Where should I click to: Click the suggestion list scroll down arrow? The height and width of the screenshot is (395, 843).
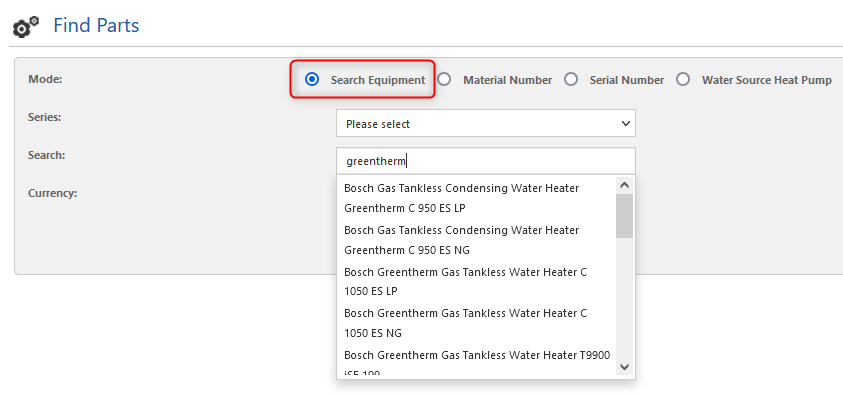click(624, 367)
